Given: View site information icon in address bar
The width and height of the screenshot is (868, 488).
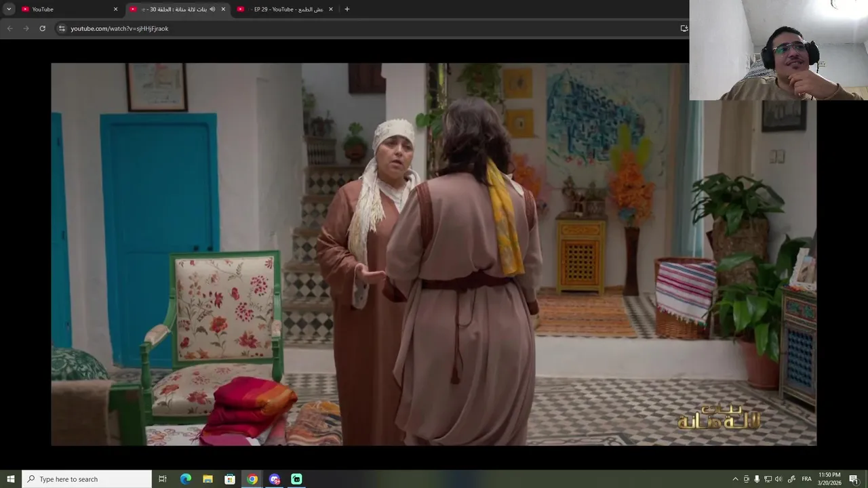Looking at the screenshot, I should click(62, 28).
